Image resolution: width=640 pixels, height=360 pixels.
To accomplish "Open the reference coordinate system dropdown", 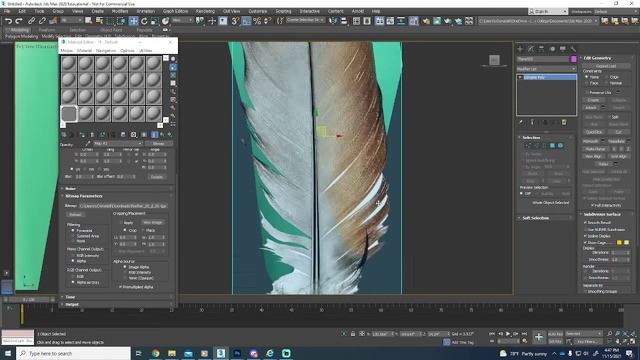I will tap(182, 20).
